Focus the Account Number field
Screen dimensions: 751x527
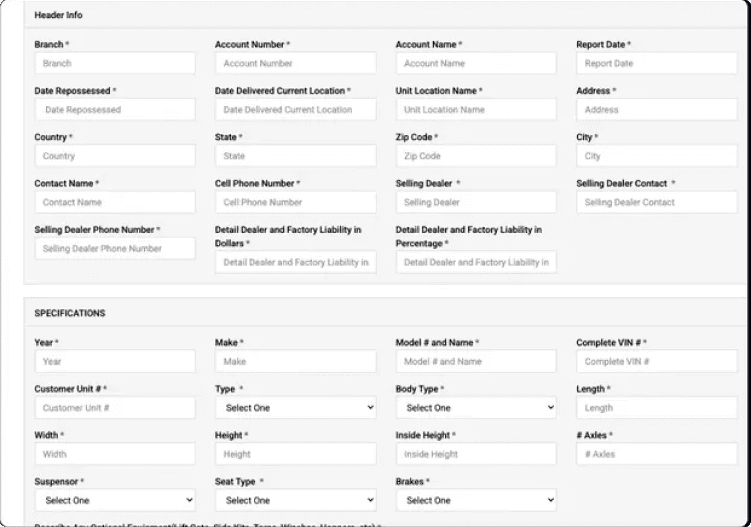click(x=295, y=63)
